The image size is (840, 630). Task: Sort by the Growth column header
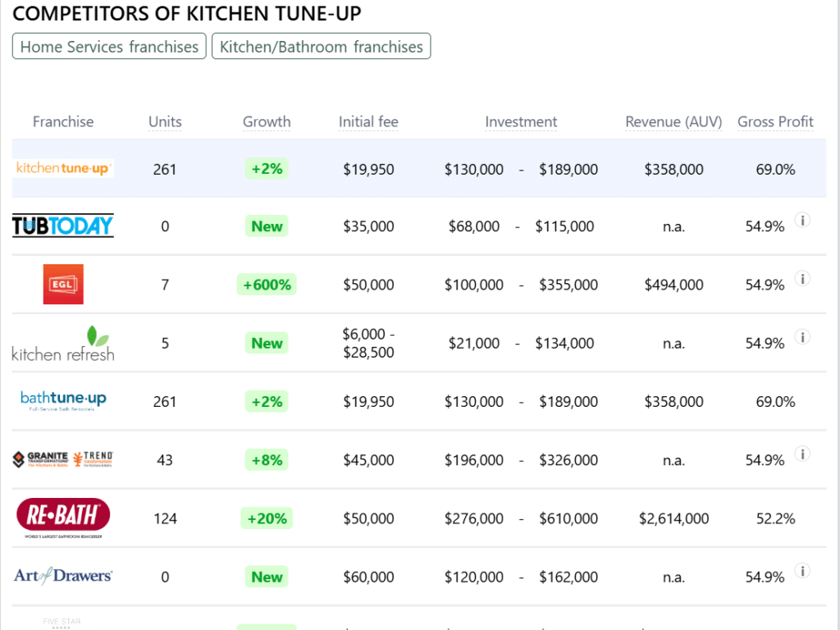point(267,121)
